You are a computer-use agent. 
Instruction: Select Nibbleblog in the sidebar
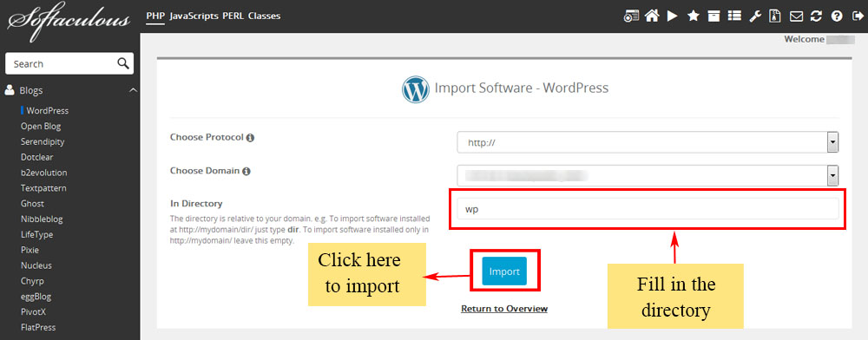click(x=42, y=219)
